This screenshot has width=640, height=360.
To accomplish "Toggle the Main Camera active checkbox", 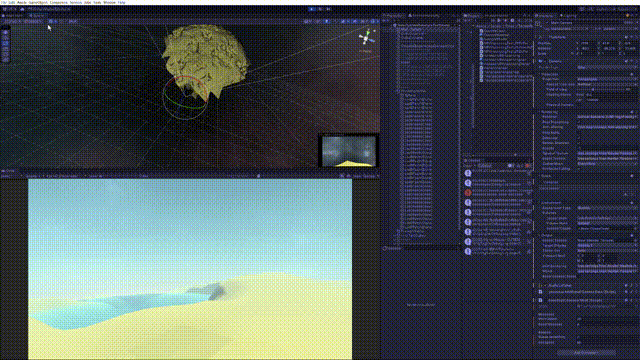I will click(x=547, y=23).
